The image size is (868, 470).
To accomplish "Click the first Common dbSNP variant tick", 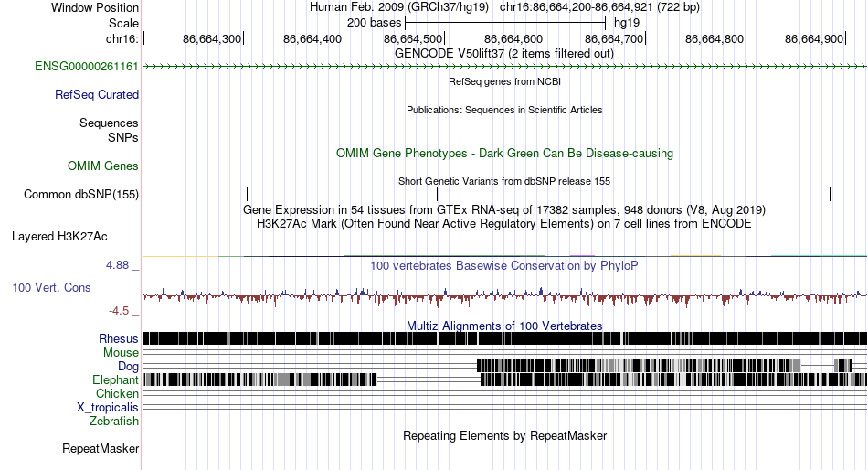I will click(x=248, y=194).
